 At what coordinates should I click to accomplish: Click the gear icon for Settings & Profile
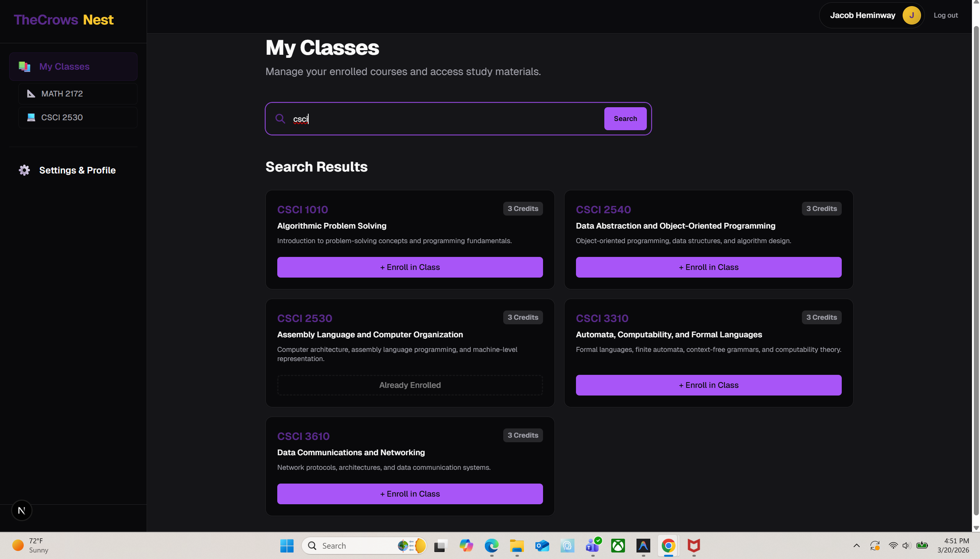pyautogui.click(x=24, y=170)
